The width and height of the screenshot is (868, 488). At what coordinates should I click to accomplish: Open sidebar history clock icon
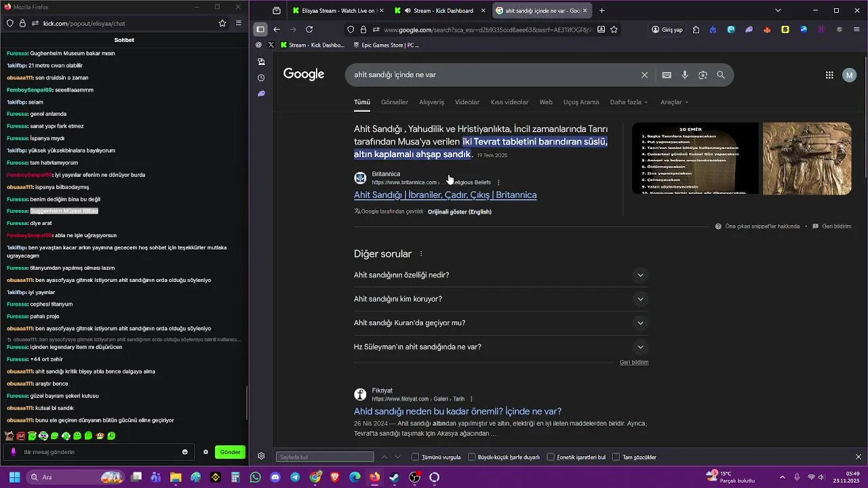coord(261,78)
